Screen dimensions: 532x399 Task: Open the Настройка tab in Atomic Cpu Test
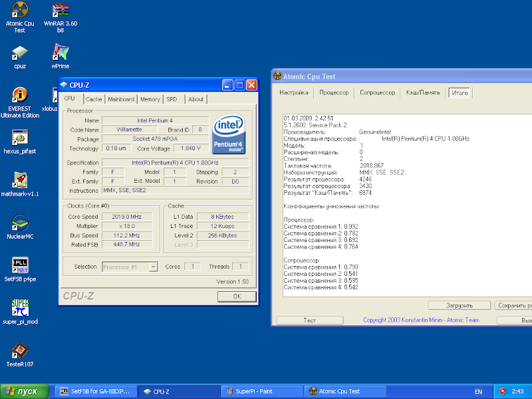point(294,92)
